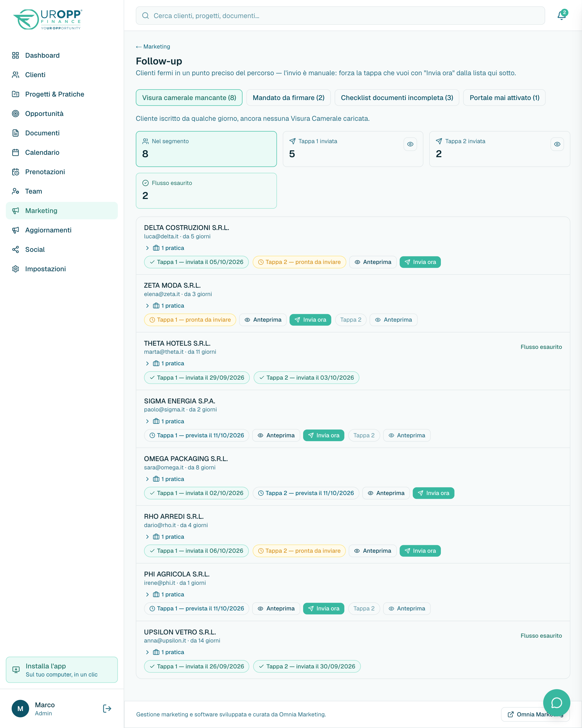Select the Flusso esaurito stat card
Image resolution: width=582 pixels, height=728 pixels.
click(x=206, y=191)
